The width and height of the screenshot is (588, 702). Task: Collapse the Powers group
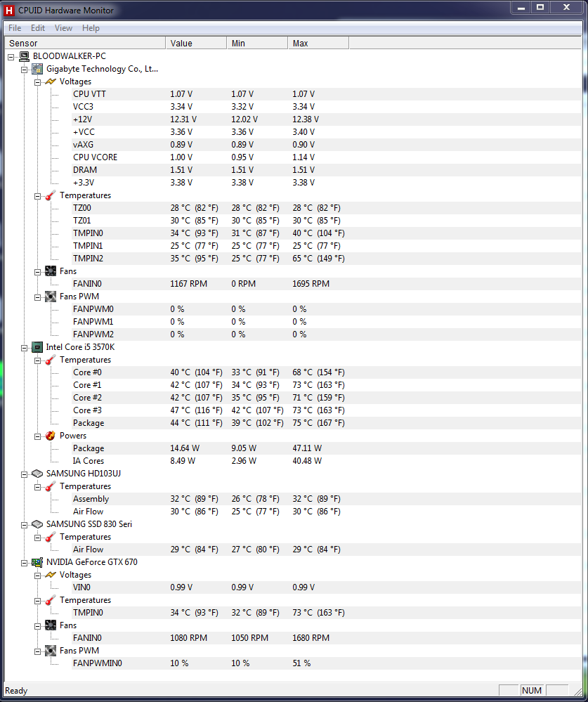pyautogui.click(x=38, y=436)
